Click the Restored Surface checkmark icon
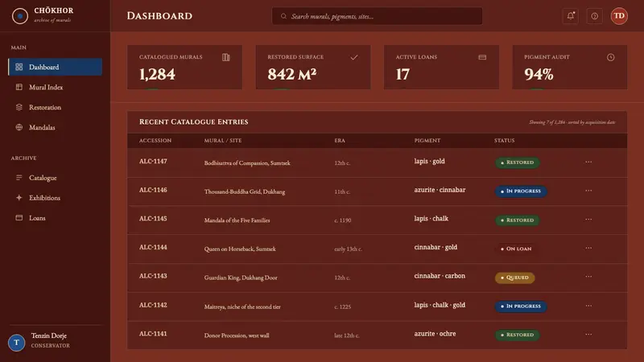644x362 pixels. point(354,57)
